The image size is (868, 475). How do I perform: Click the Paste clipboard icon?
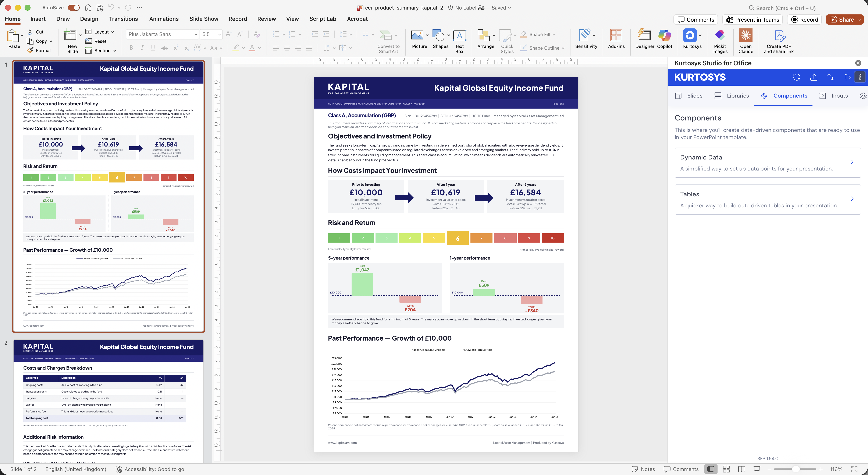point(13,36)
